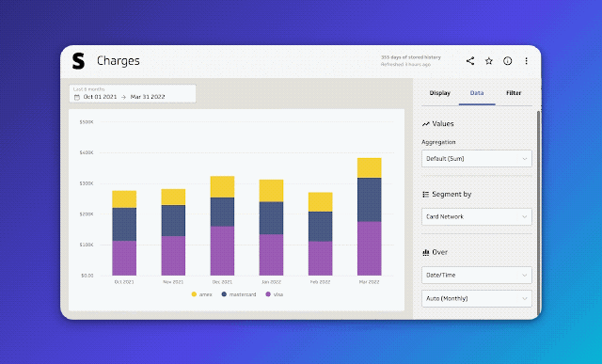The image size is (602, 364).
Task: Click the Oct 2021 axis label
Action: click(x=124, y=282)
